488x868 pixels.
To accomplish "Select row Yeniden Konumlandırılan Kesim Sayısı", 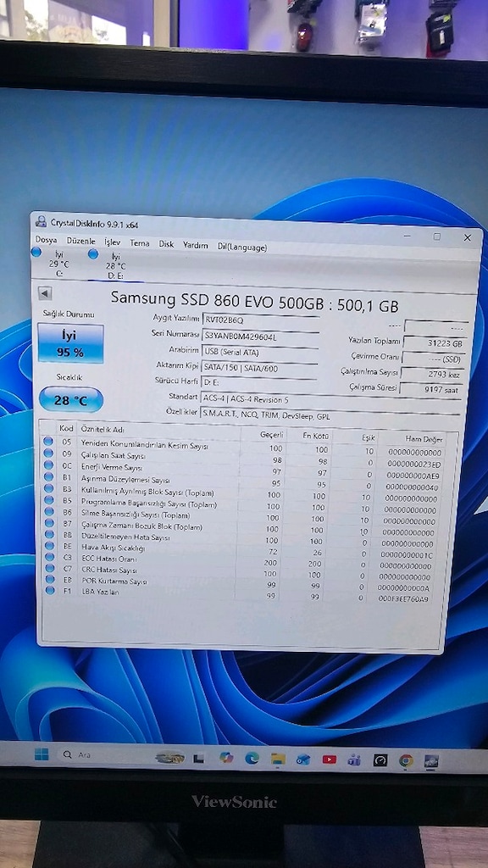I will (x=244, y=448).
